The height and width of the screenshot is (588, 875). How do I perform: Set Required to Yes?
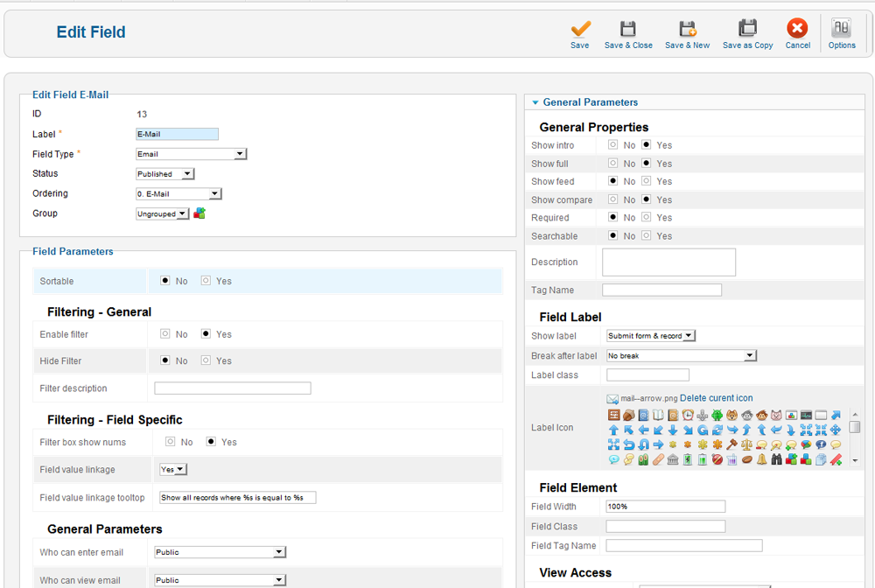[647, 218]
